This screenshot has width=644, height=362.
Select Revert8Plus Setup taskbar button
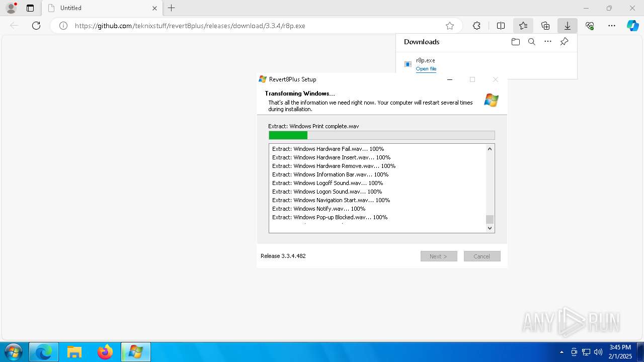pos(136,352)
